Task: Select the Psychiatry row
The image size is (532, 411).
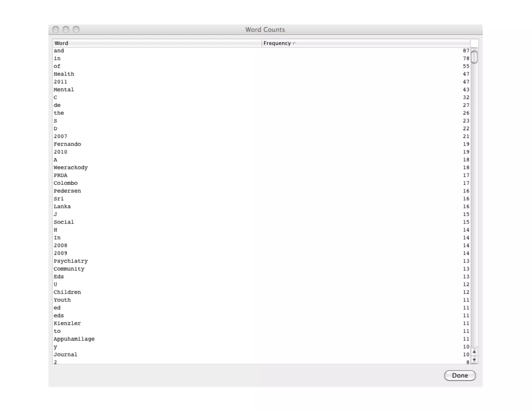Action: point(71,261)
